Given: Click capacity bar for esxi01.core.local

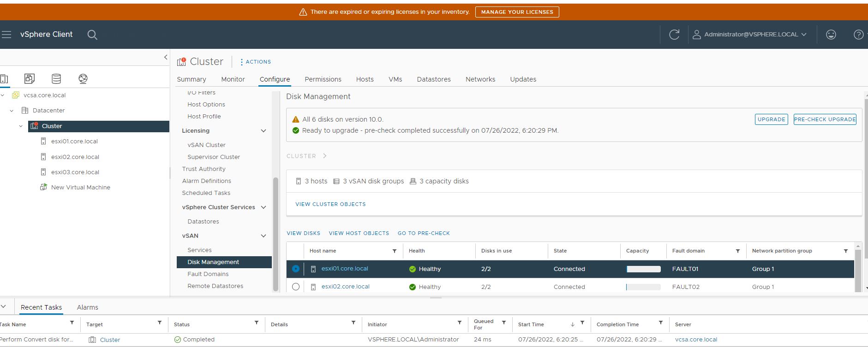Looking at the screenshot, I should coord(643,269).
